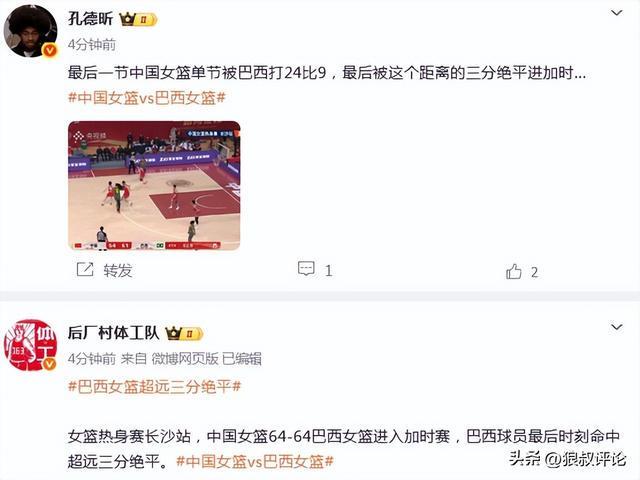640x480 pixels.
Task: Expand the first post's options chevron
Action: click(x=616, y=13)
